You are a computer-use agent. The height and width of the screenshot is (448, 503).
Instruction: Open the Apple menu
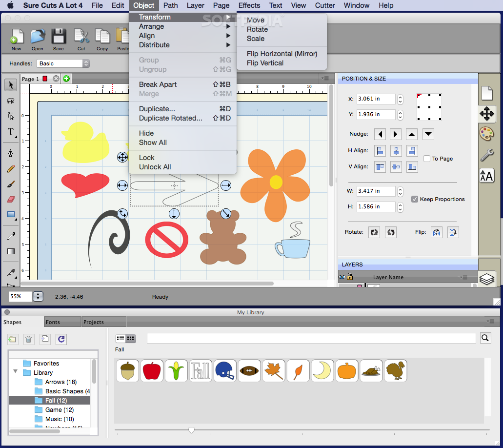(10, 5)
